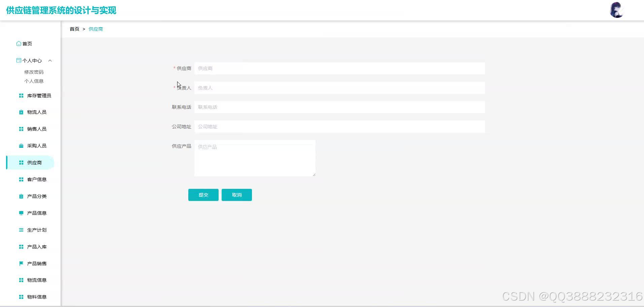Open 修改密码 under 个人中心
This screenshot has width=644, height=307.
coord(34,72)
